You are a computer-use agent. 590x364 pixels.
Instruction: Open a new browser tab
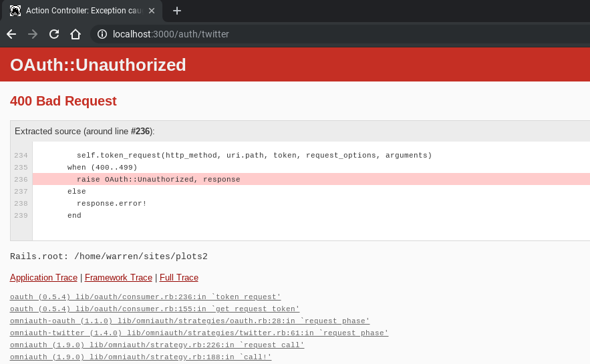177,11
